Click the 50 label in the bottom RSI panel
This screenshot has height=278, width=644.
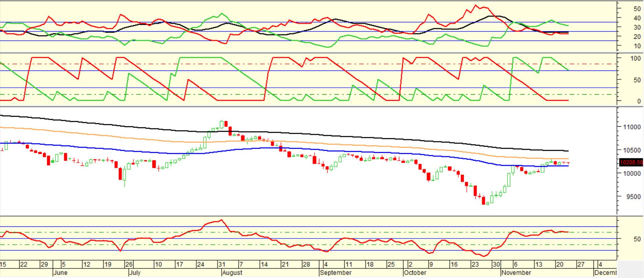coord(637,239)
